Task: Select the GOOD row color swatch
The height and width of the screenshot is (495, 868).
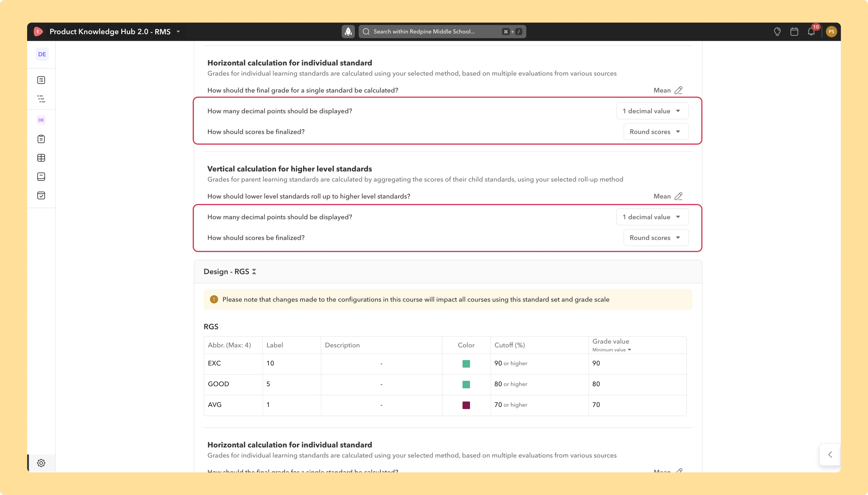Action: (x=466, y=385)
